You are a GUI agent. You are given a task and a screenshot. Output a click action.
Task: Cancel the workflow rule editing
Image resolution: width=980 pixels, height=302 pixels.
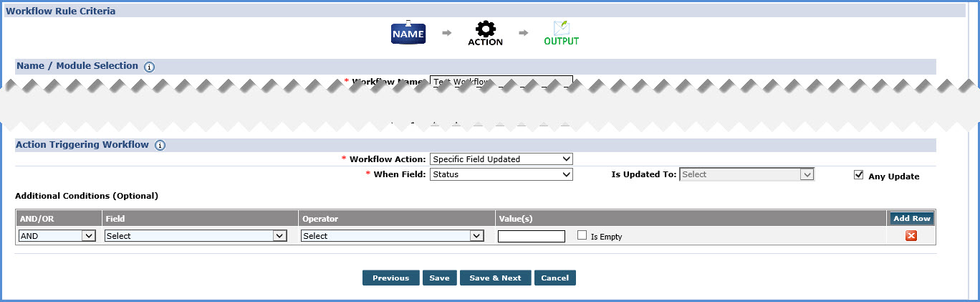coord(554,278)
